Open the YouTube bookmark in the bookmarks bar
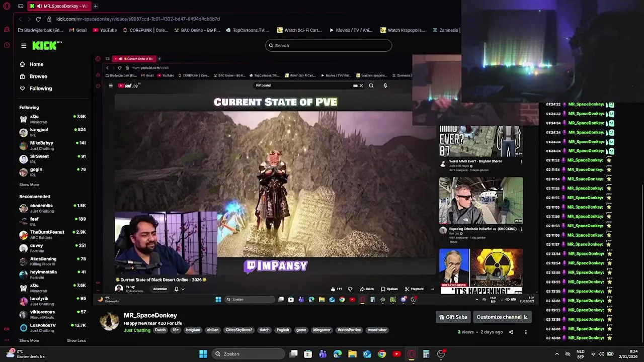This screenshot has width=644, height=362. 105,30
